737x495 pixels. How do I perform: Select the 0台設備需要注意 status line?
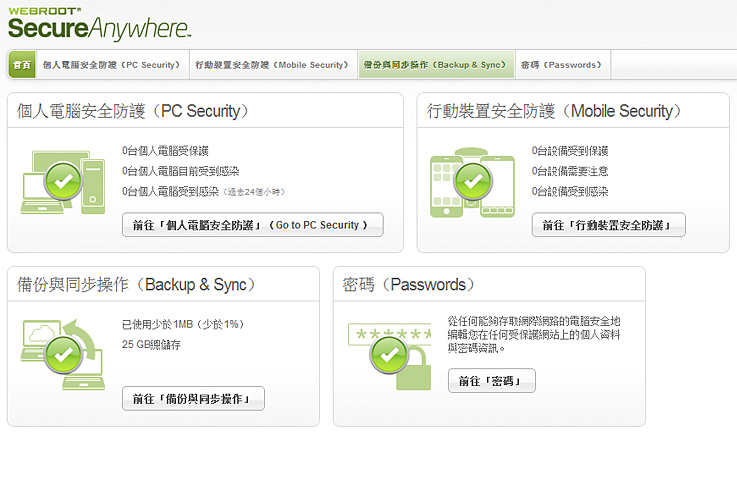click(x=570, y=171)
